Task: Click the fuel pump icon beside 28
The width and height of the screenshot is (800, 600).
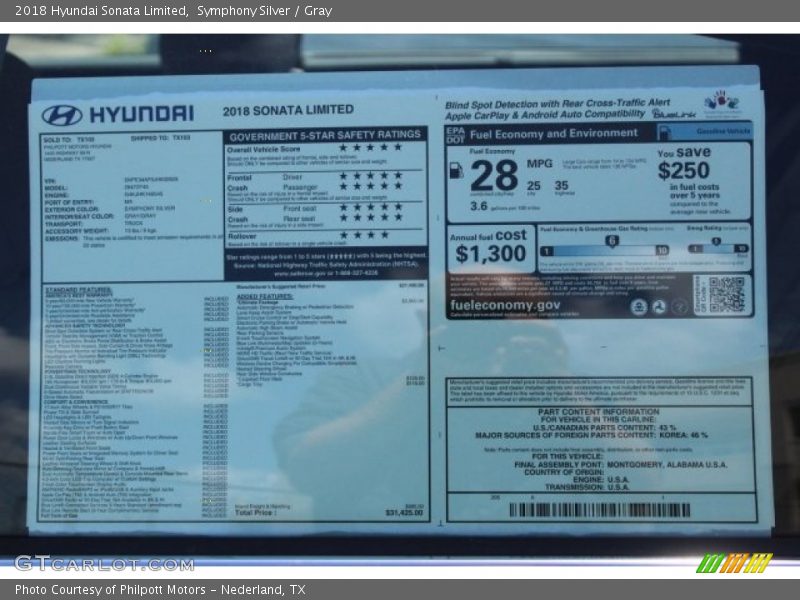Action: [456, 170]
